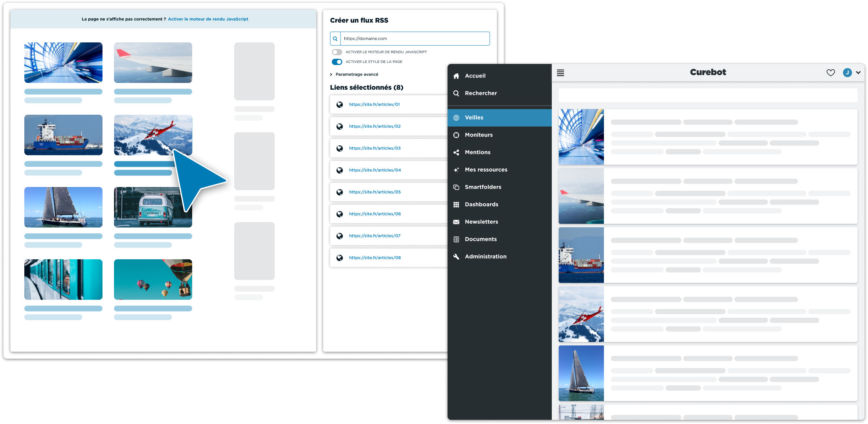868x424 pixels.
Task: Select the airplane wing thumbnail in page preview
Action: click(x=153, y=63)
